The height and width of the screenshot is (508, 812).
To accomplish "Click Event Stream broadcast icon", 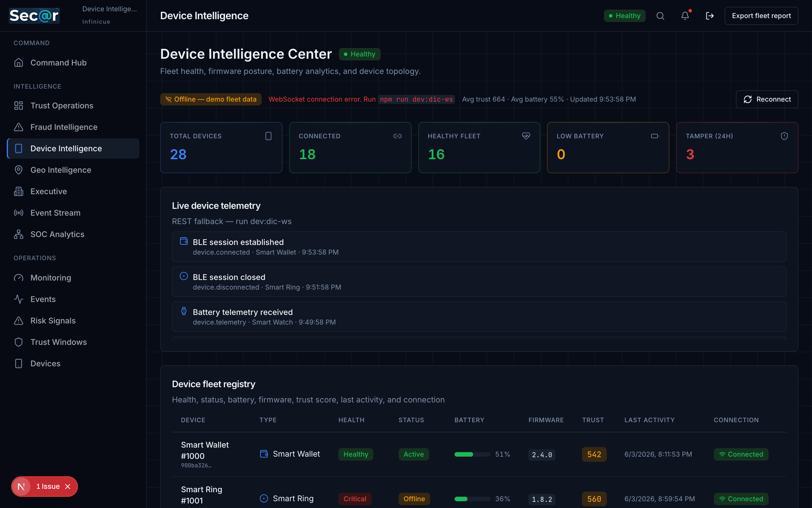I will [x=19, y=213].
